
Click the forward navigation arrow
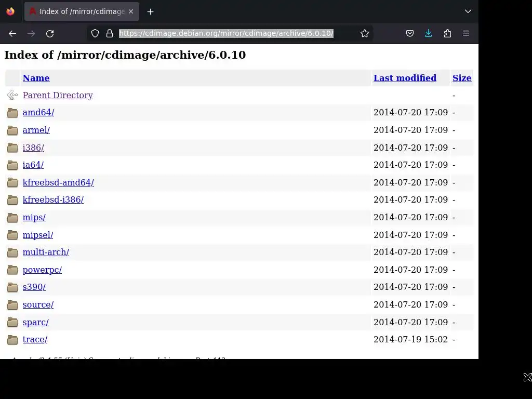tap(31, 34)
